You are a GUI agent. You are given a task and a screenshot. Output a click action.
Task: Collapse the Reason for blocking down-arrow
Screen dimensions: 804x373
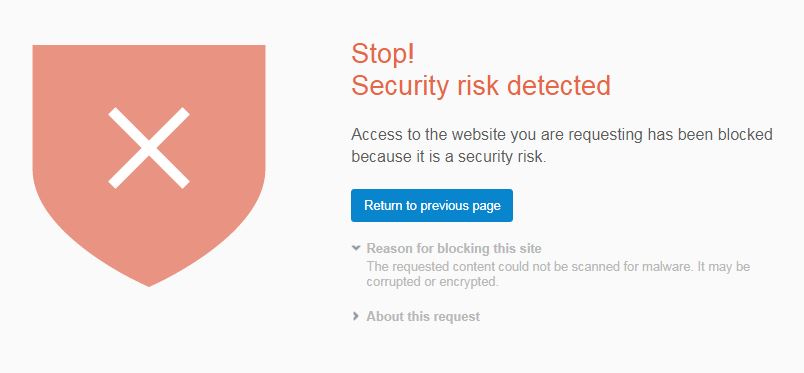[356, 248]
